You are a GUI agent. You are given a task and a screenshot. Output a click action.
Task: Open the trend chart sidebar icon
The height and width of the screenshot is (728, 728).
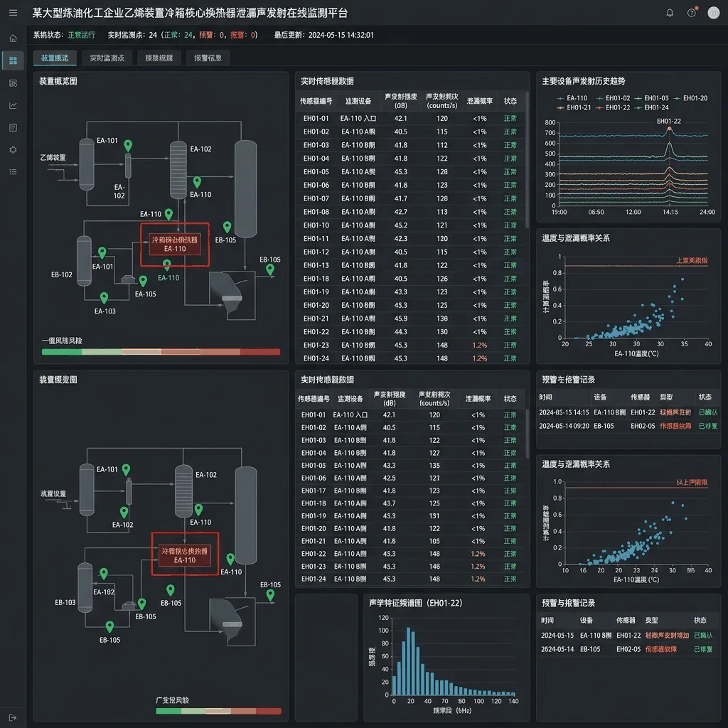click(13, 105)
